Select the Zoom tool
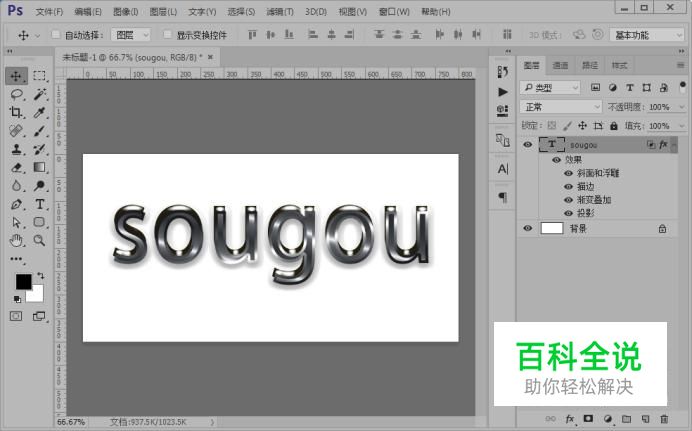 [x=39, y=240]
